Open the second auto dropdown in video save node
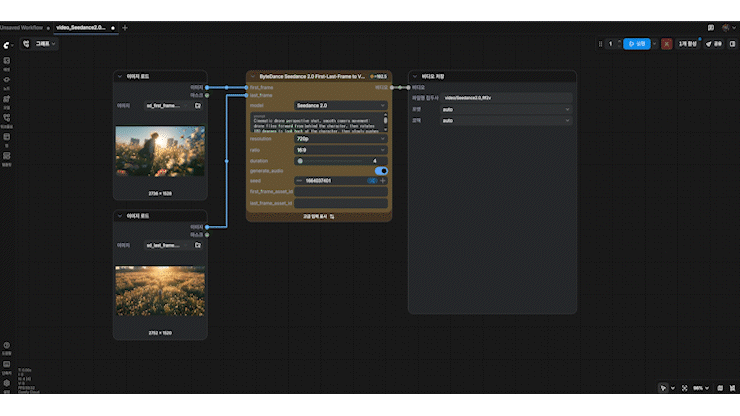Viewport: 740px width, 416px height. (x=506, y=121)
